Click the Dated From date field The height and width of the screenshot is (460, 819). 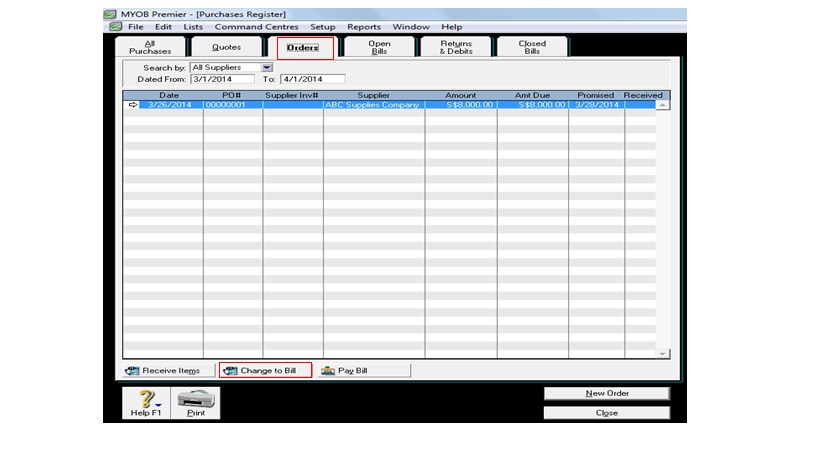pyautogui.click(x=223, y=79)
